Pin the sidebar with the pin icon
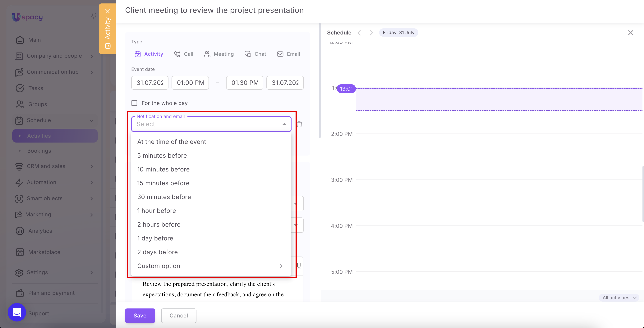Image resolution: width=644 pixels, height=328 pixels. (94, 16)
